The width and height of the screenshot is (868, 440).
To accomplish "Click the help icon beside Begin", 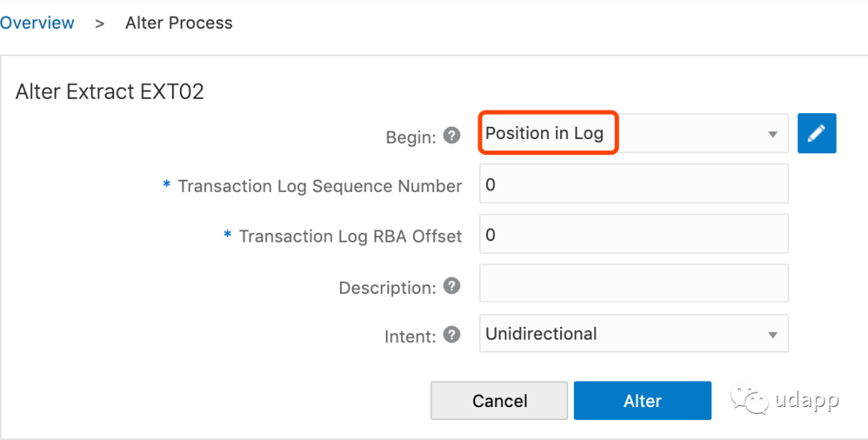I will (452, 136).
